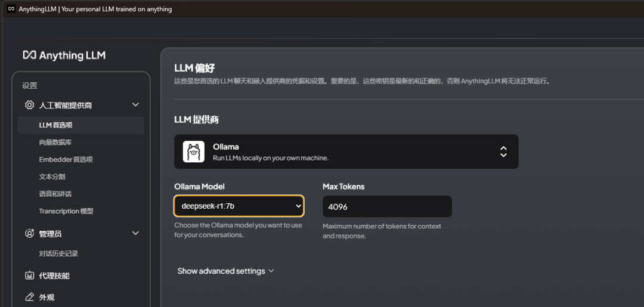Collapse the 管理员 section chevron
The image size is (644, 307).
click(x=135, y=233)
